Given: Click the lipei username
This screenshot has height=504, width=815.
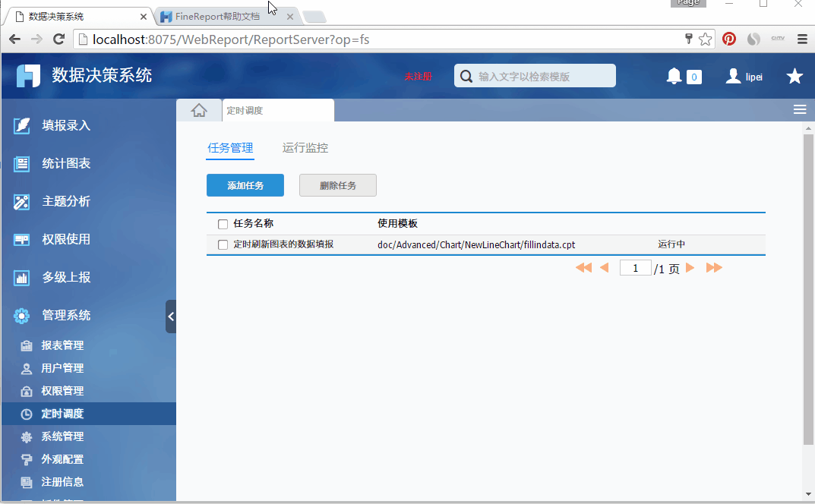Looking at the screenshot, I should coord(753,77).
